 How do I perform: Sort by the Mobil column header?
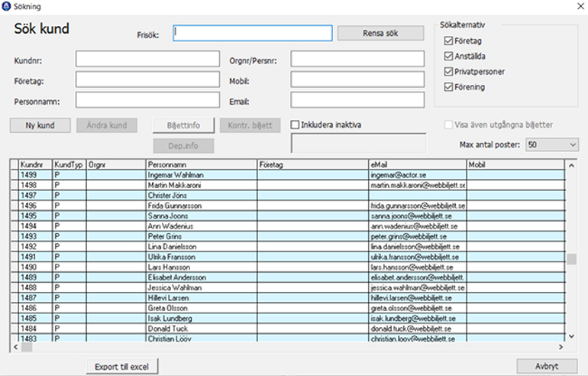coord(515,165)
